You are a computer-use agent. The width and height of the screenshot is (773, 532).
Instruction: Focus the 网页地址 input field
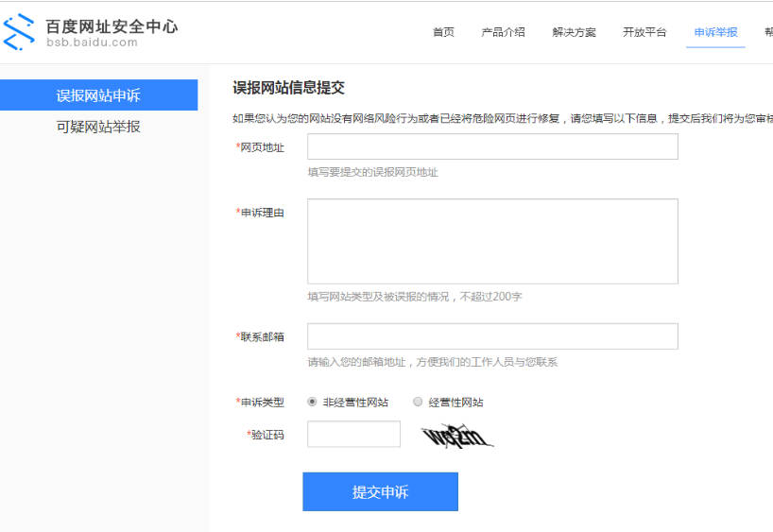point(492,146)
